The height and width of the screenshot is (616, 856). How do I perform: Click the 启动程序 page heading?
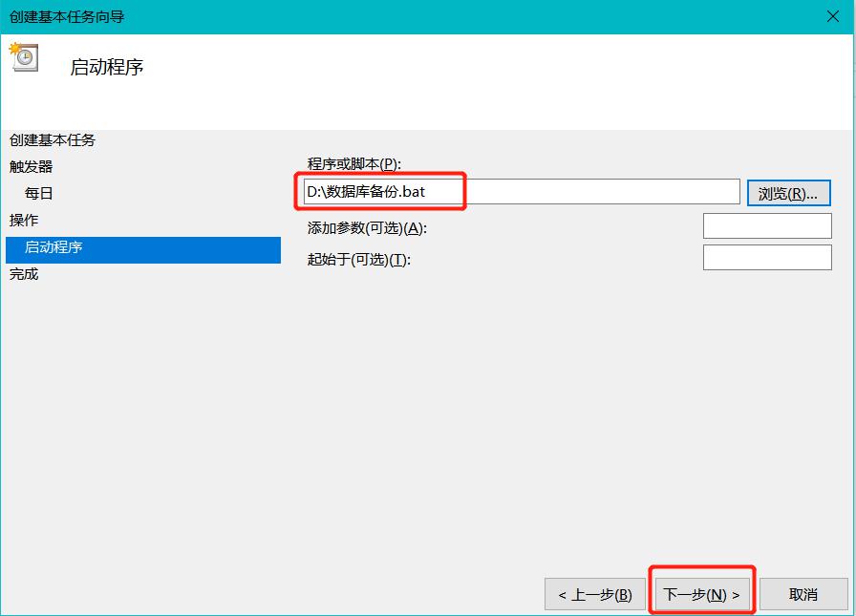[x=107, y=67]
